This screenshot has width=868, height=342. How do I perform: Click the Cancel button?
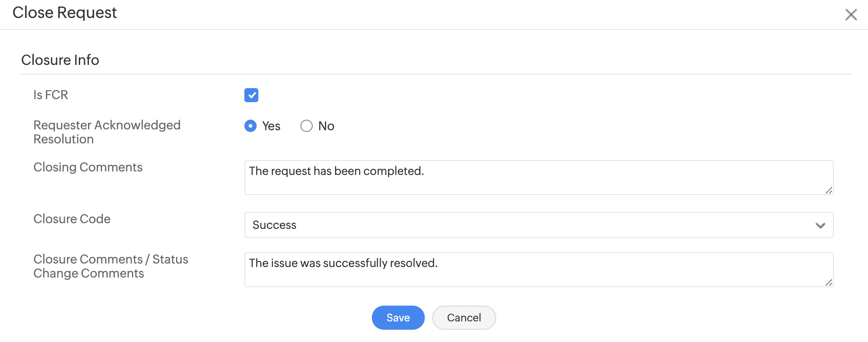464,317
